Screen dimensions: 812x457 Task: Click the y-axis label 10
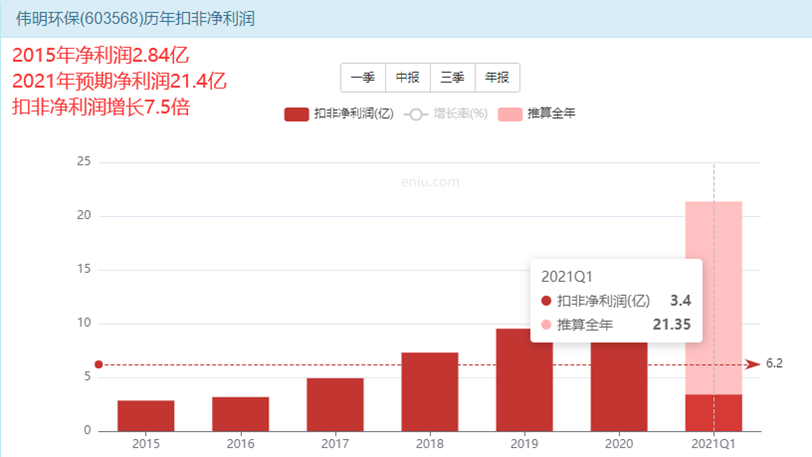click(x=84, y=323)
